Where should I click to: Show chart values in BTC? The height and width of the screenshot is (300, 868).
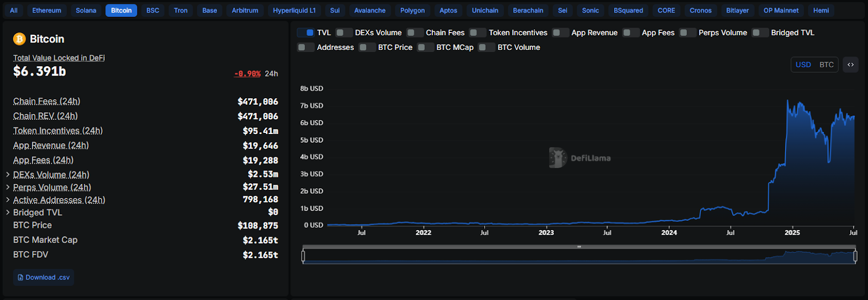click(x=827, y=65)
